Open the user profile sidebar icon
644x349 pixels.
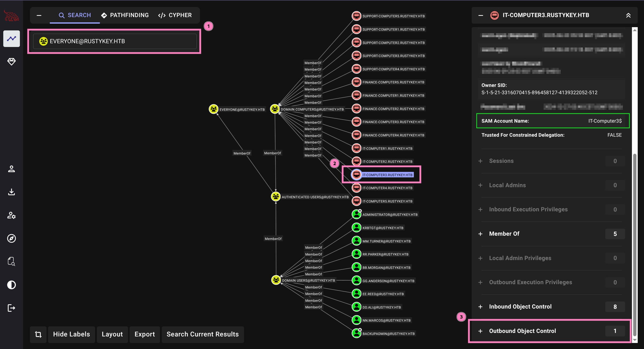point(12,169)
